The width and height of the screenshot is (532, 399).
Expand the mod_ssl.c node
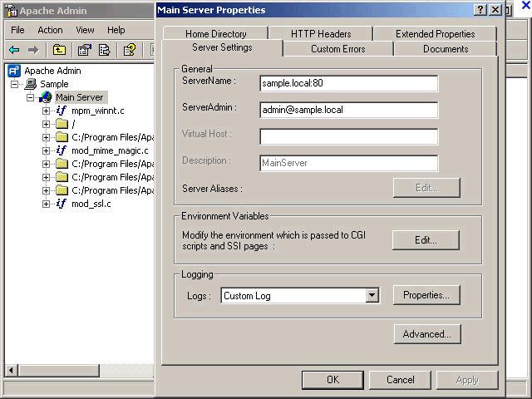(46, 204)
